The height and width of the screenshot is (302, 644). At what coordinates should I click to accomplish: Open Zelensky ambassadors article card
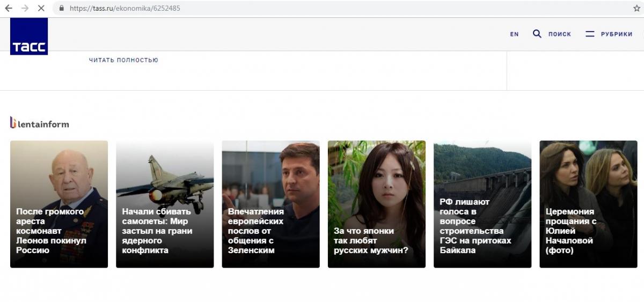270,204
